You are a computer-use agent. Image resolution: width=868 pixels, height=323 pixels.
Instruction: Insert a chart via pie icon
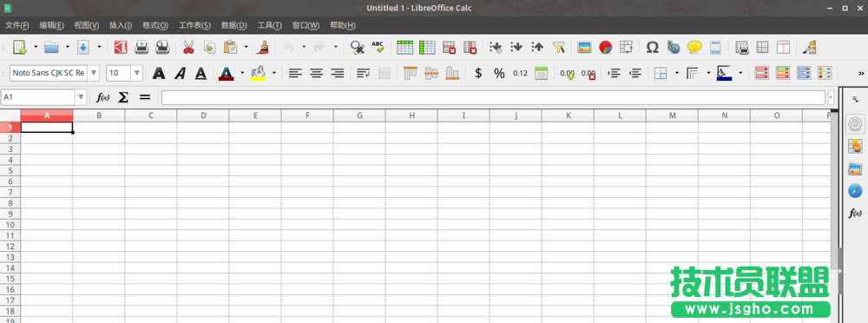coord(605,47)
